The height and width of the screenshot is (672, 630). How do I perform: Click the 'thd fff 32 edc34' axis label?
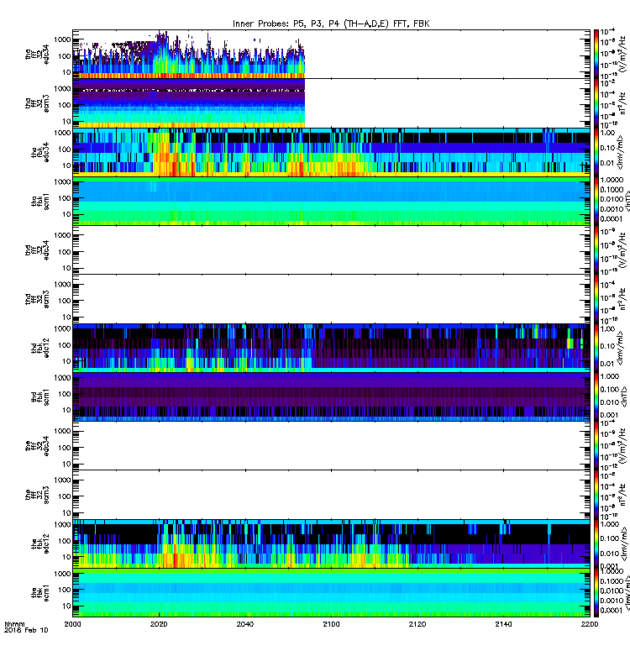[37, 250]
